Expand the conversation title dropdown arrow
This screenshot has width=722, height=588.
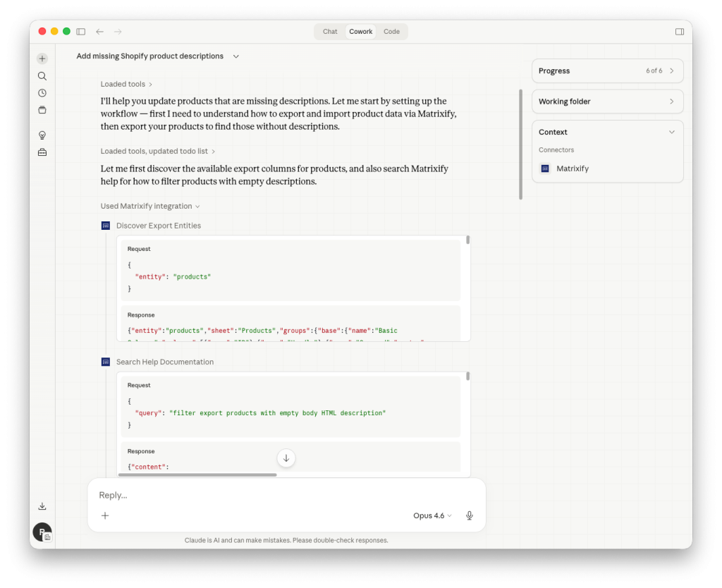pos(235,56)
